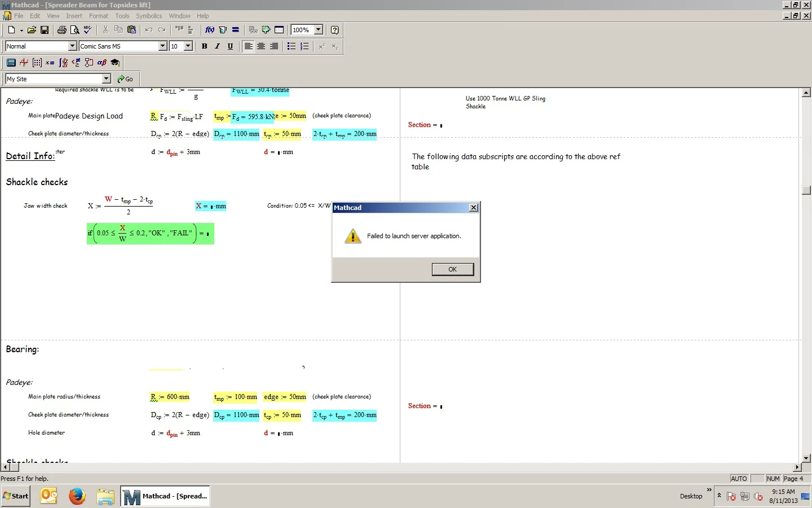Expand the font size 10 dropdown

188,46
